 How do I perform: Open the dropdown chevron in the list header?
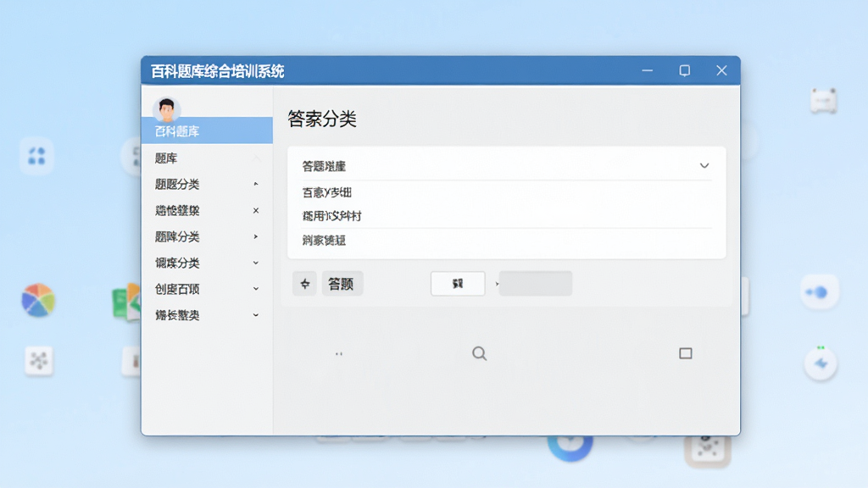coord(704,165)
